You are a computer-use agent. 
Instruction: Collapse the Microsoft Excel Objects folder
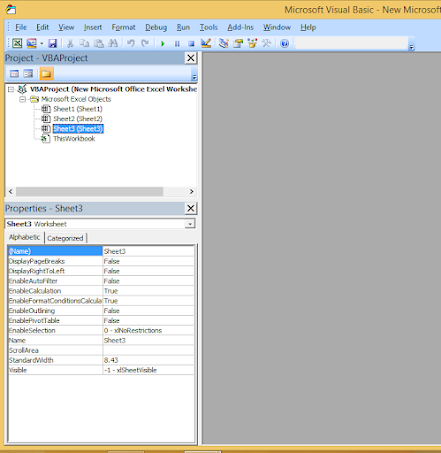tap(22, 99)
